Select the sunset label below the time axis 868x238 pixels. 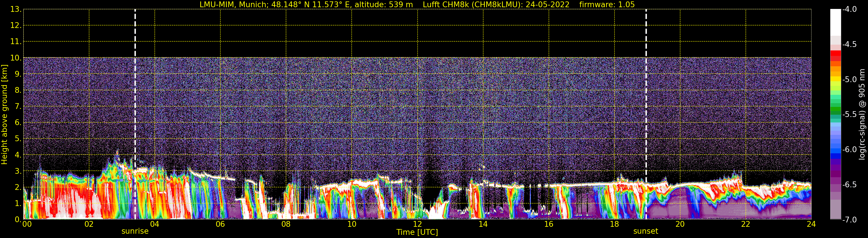pyautogui.click(x=645, y=231)
